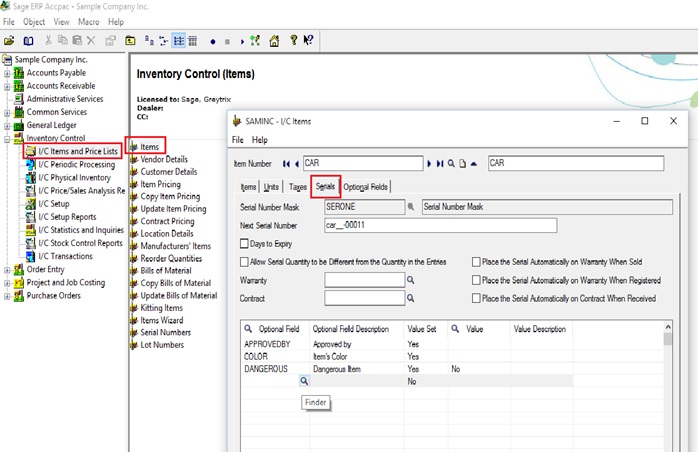Open the Macro menu
The height and width of the screenshot is (452, 698).
[89, 21]
